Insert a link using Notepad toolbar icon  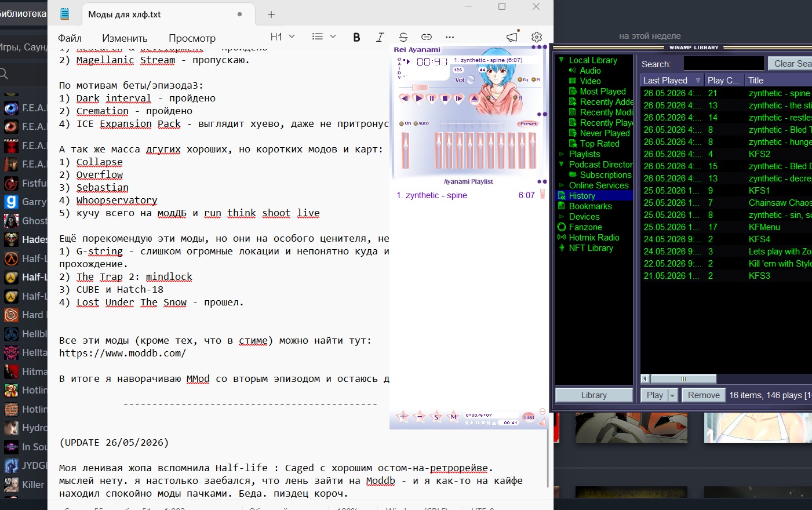[x=427, y=37]
